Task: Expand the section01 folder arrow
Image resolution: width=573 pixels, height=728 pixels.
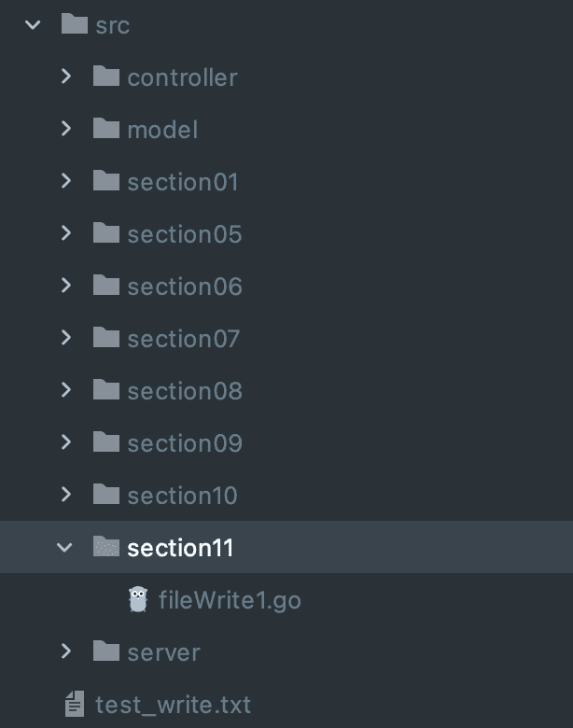Action: pyautogui.click(x=65, y=181)
